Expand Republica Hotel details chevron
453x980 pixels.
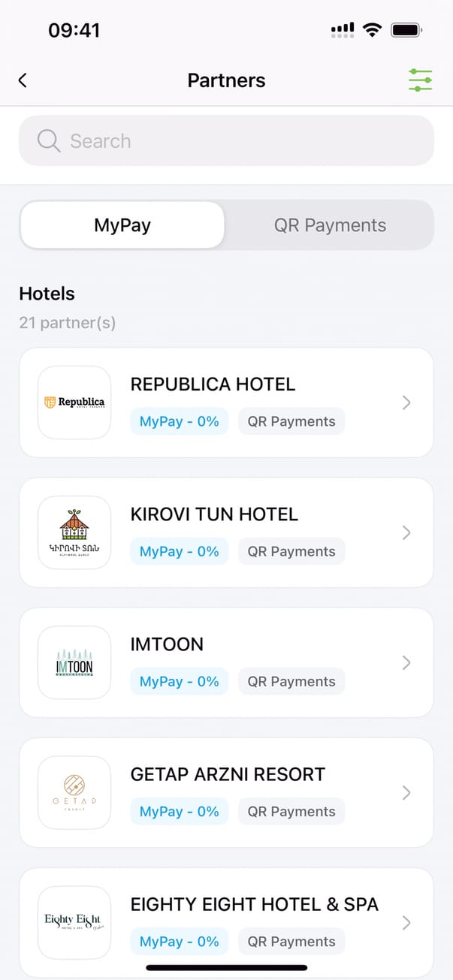[406, 403]
